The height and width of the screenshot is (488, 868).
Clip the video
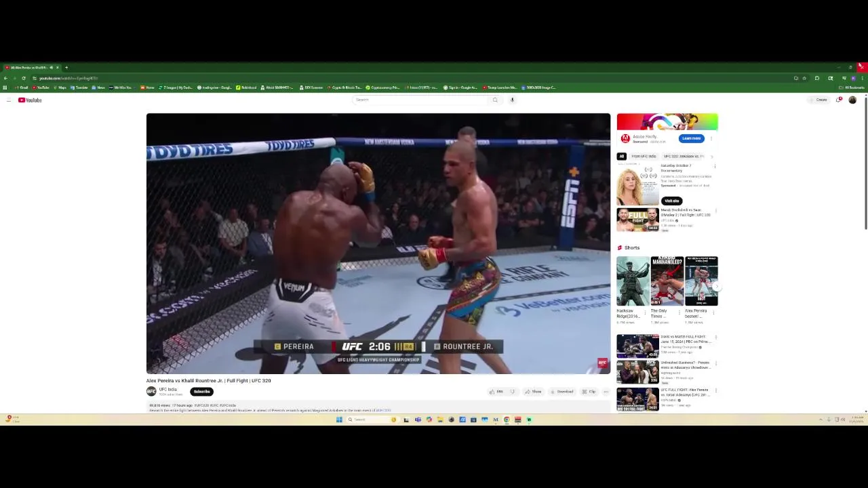(x=589, y=392)
